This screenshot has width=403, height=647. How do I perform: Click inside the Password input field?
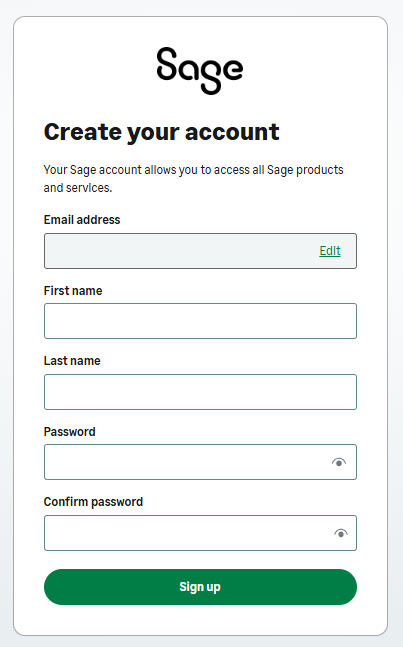(x=188, y=462)
